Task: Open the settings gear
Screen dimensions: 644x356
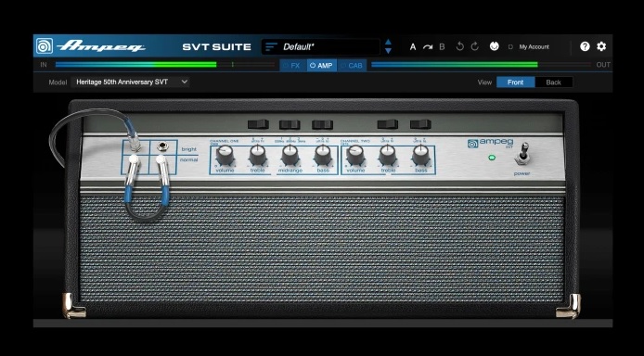Action: tap(601, 46)
